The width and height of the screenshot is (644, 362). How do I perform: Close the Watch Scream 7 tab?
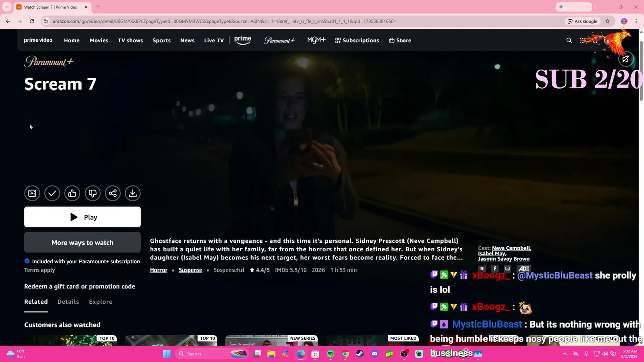[86, 7]
